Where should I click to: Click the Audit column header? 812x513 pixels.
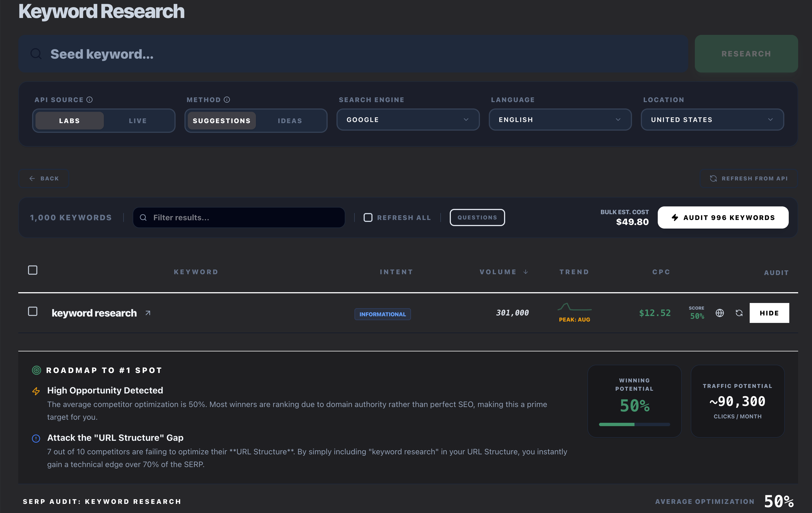[776, 273]
